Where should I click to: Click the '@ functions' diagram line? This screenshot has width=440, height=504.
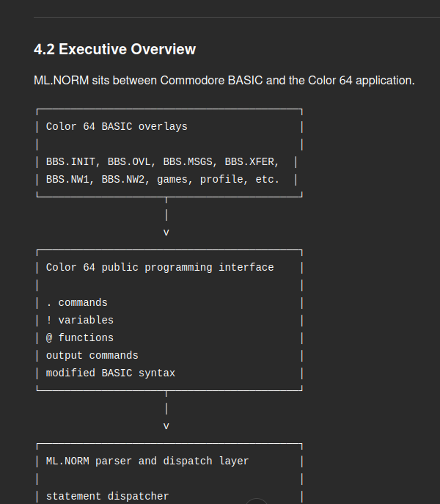[x=80, y=337]
